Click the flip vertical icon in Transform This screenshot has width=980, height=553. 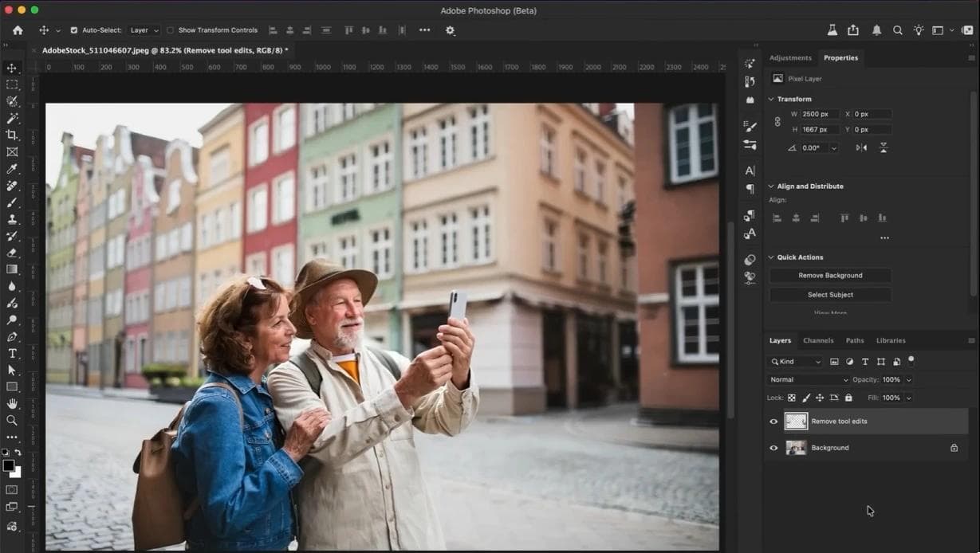[884, 147]
